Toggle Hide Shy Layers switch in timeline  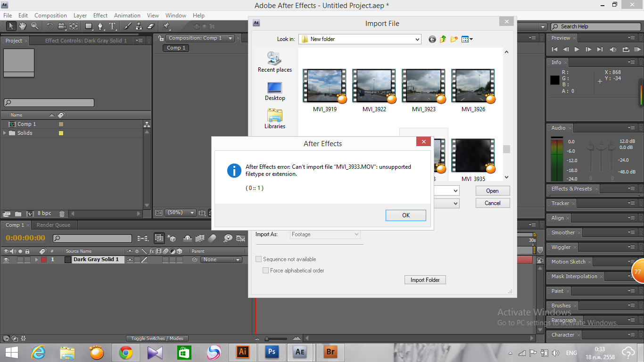187,239
